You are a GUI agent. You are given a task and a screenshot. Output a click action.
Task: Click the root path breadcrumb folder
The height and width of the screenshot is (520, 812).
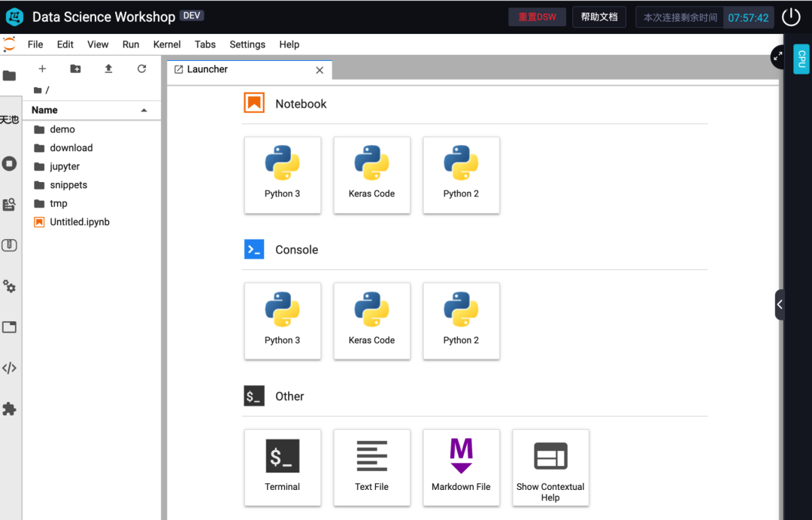click(38, 90)
